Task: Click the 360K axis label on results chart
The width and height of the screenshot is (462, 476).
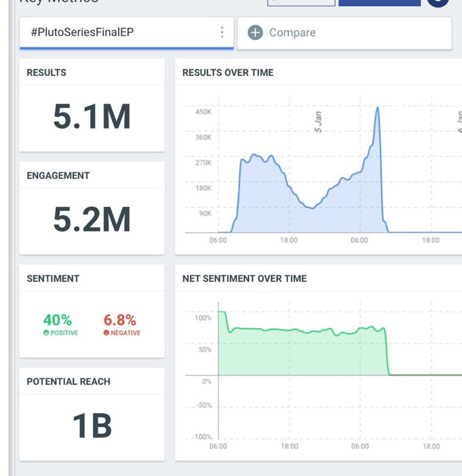Action: (204, 137)
